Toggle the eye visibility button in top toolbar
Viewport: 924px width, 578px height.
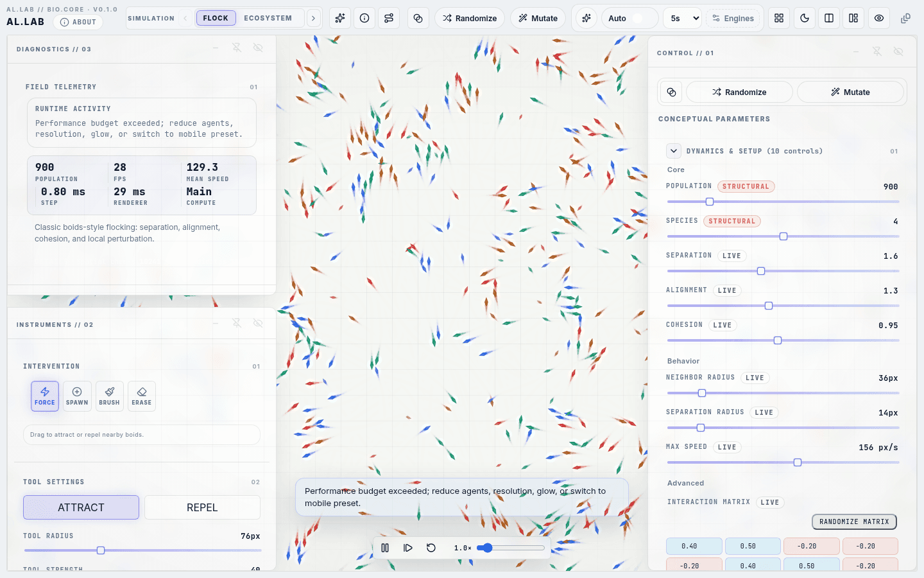[x=879, y=18]
